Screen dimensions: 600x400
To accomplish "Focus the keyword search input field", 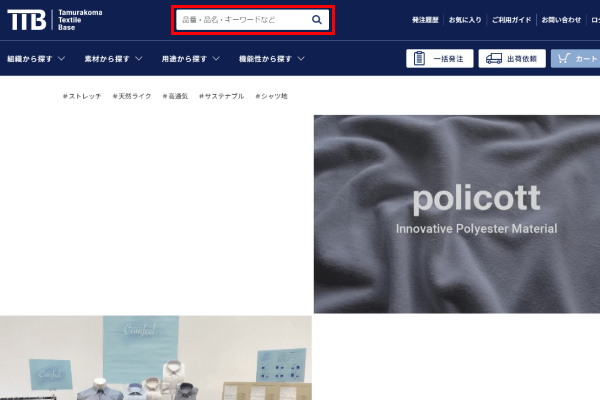I will pos(240,19).
